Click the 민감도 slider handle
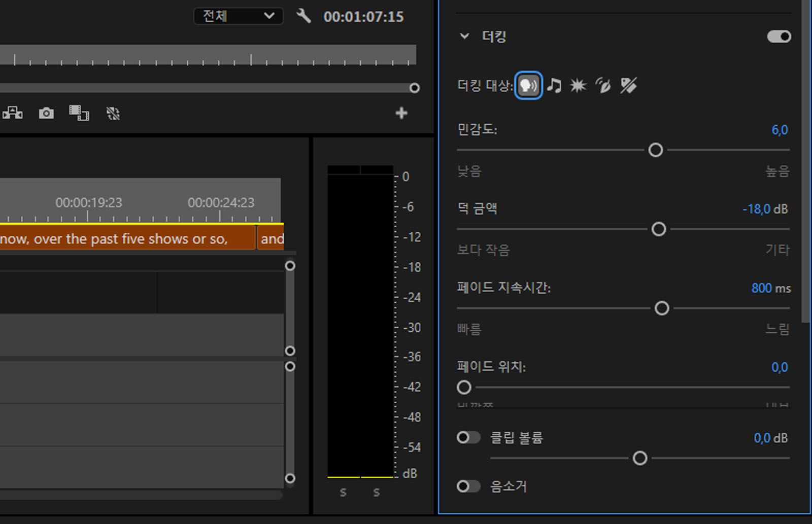 [656, 150]
